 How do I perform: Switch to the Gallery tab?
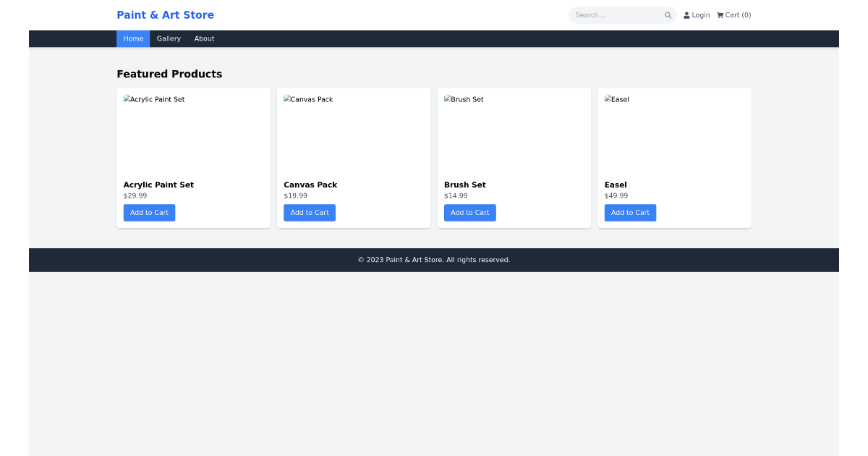pos(169,38)
